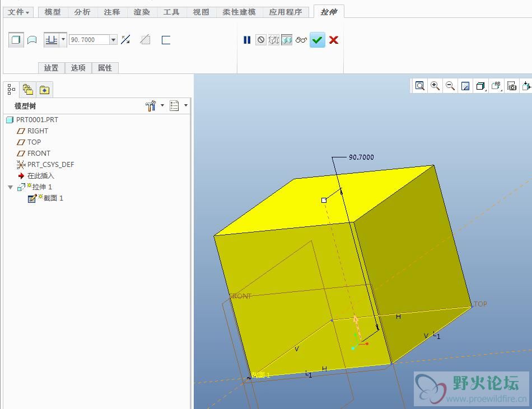532x409 pixels.
Task: Click zoom out toolbar icon
Action: point(450,86)
